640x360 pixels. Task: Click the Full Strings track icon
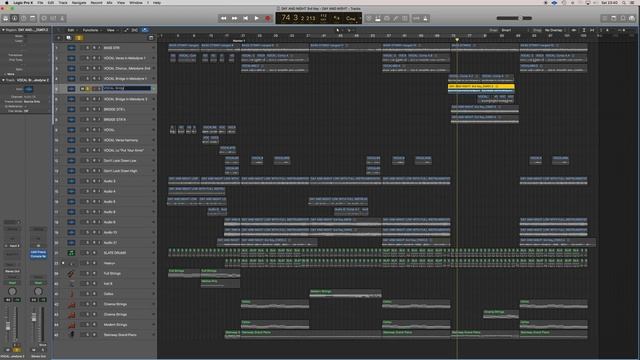point(71,273)
